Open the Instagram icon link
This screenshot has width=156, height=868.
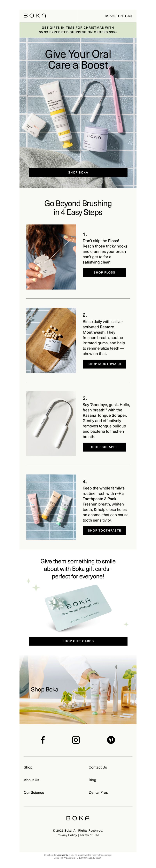coord(76,740)
